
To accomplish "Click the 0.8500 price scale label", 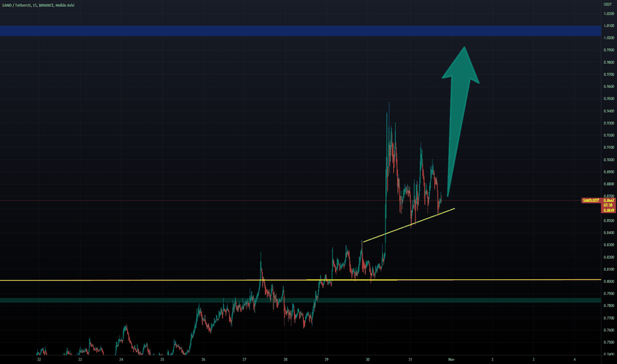I will [x=608, y=221].
